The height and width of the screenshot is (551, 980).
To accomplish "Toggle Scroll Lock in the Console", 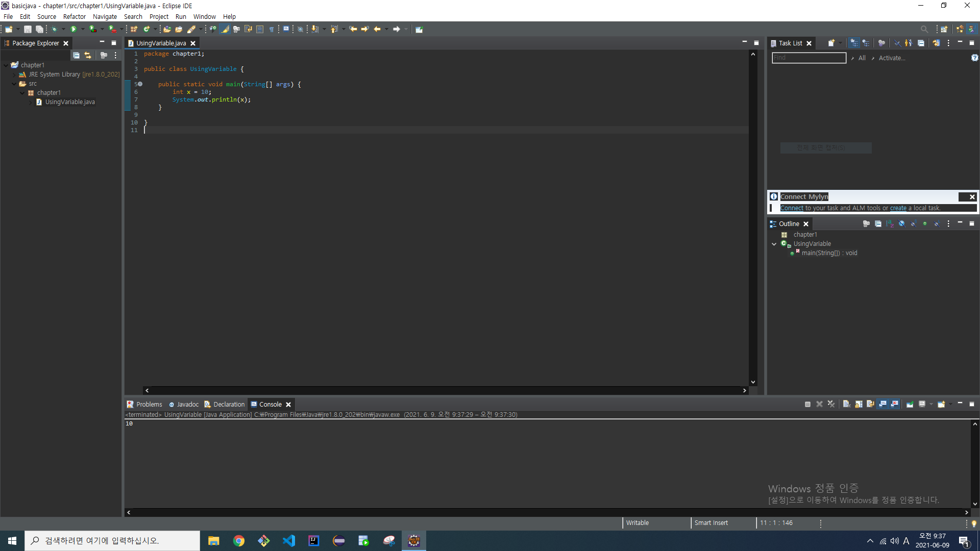I will coord(859,404).
